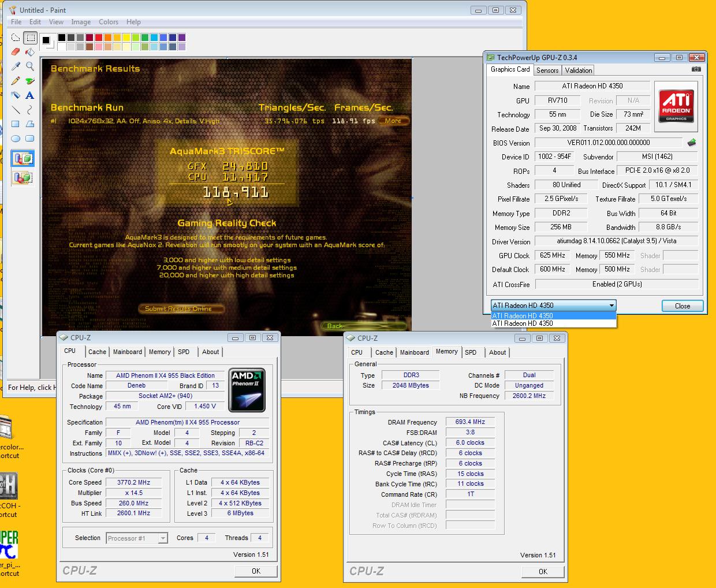The width and height of the screenshot is (716, 588).
Task: Open Mainboard tab in left CPU-Z window
Action: (128, 352)
